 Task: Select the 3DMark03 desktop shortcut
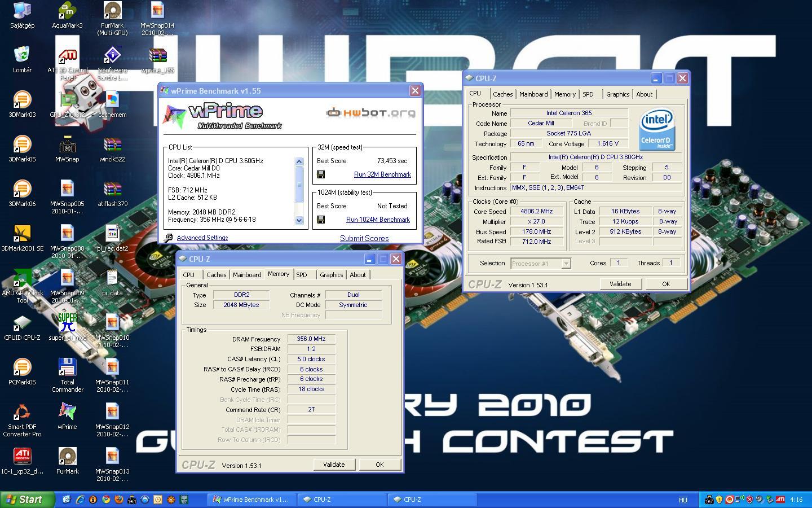click(x=22, y=104)
